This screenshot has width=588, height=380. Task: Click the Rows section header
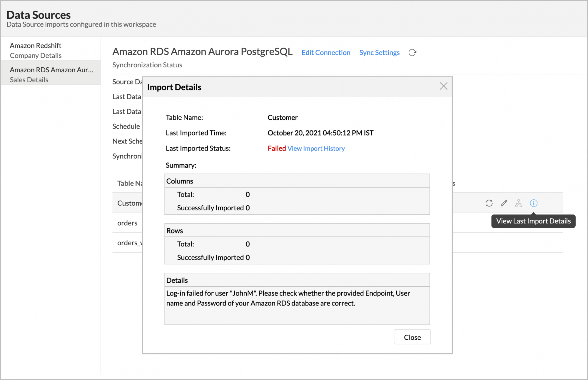point(297,231)
